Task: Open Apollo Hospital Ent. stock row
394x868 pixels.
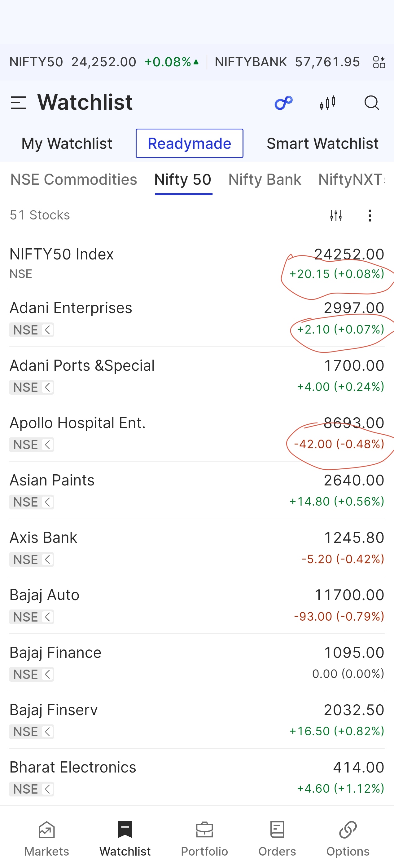Action: coord(197,433)
